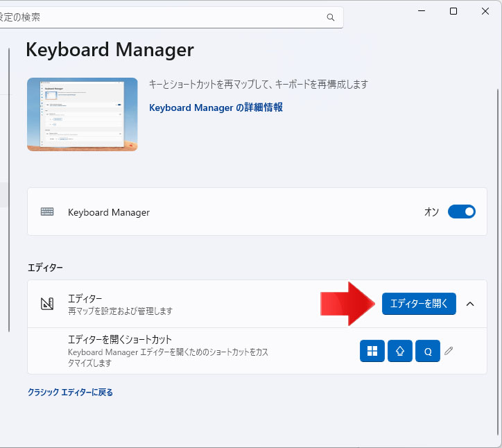
Task: Click the 再マップを設定および管理します description
Action: coord(120,311)
